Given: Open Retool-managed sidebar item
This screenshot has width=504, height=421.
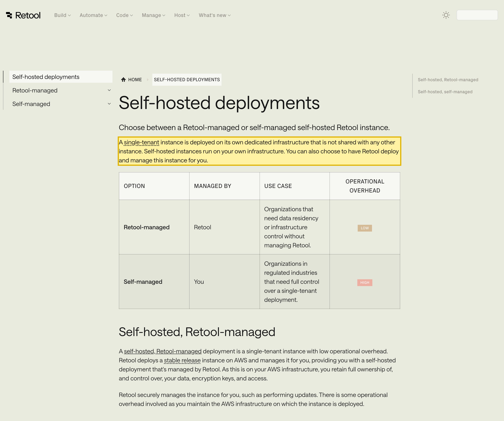Looking at the screenshot, I should (35, 90).
